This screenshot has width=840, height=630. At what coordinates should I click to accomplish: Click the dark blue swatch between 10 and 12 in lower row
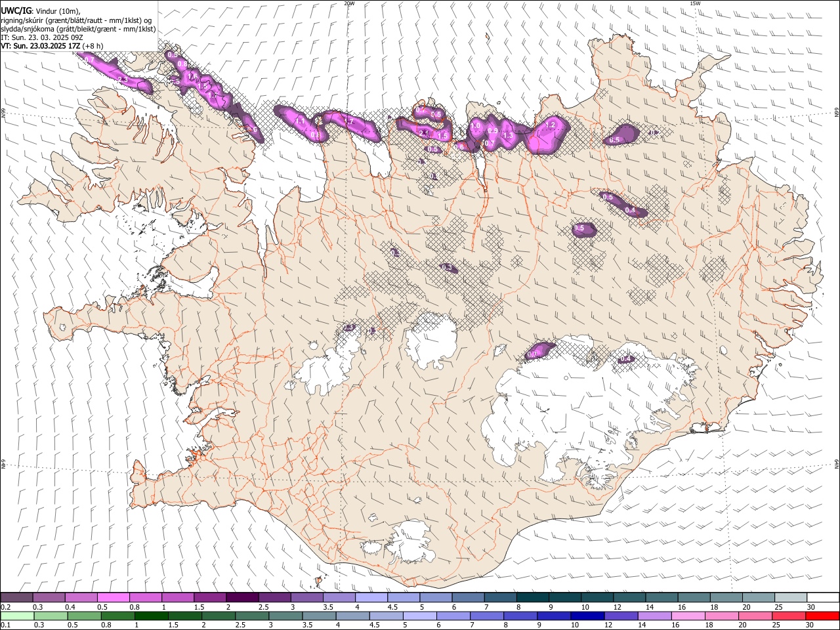coord(587,616)
